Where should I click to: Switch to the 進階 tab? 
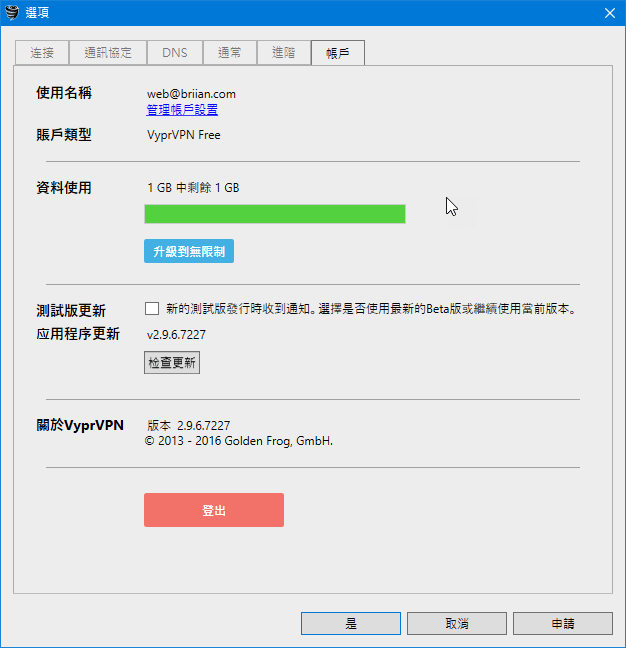pos(283,53)
